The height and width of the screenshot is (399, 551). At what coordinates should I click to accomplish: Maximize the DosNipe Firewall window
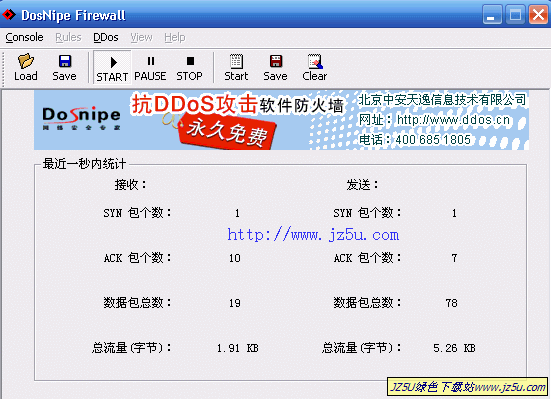[515, 15]
